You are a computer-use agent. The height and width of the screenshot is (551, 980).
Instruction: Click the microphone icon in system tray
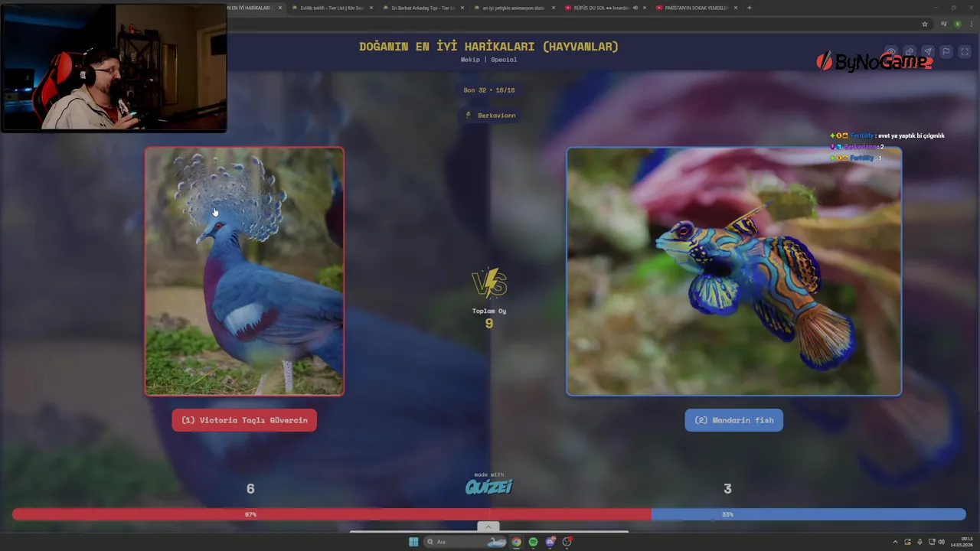point(920,542)
